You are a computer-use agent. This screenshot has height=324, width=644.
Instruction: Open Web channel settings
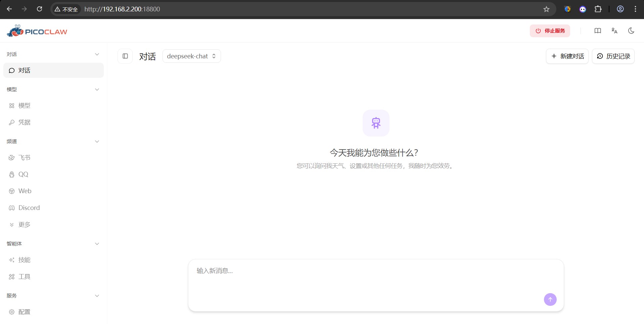click(53, 191)
